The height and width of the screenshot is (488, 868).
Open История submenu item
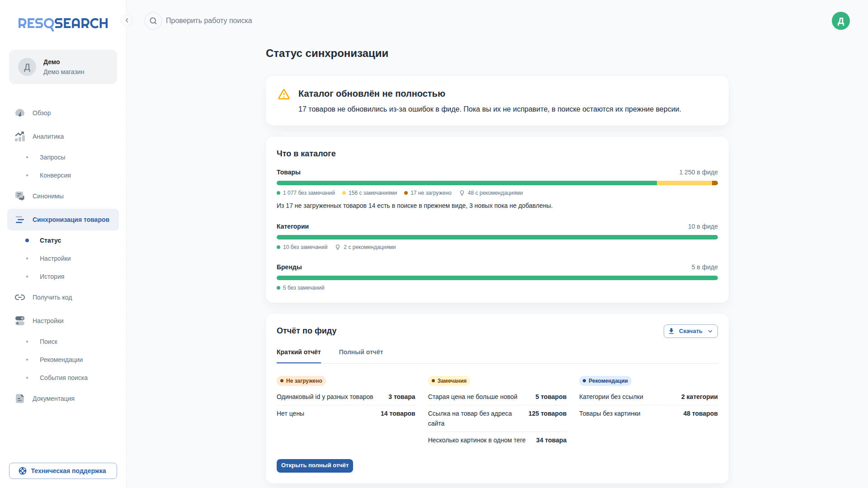(52, 277)
